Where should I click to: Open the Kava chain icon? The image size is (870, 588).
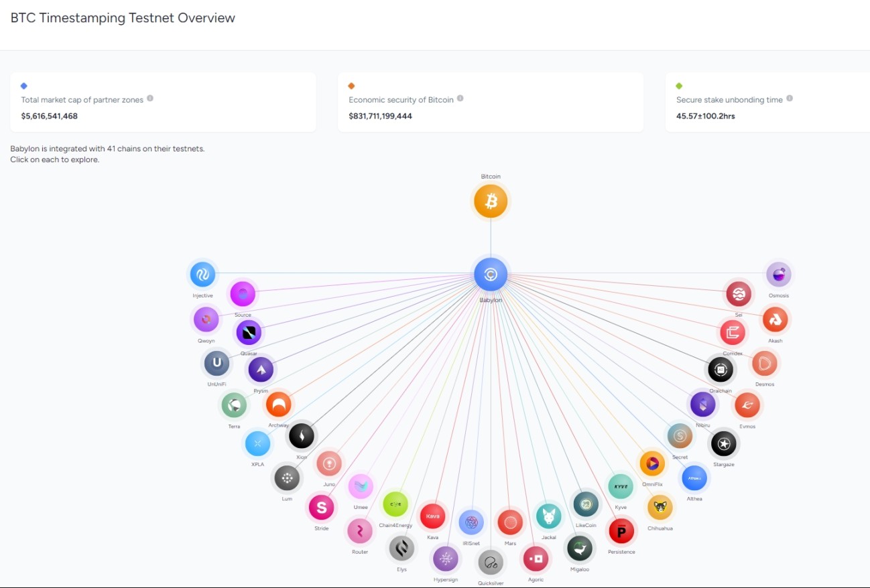[x=432, y=516]
